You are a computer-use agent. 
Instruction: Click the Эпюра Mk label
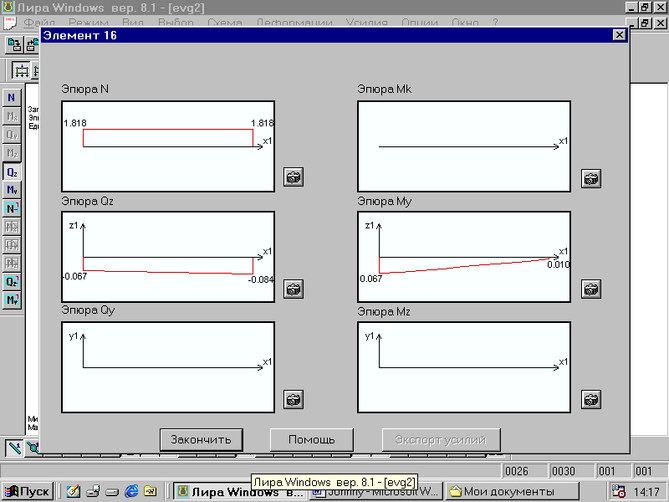coord(384,89)
